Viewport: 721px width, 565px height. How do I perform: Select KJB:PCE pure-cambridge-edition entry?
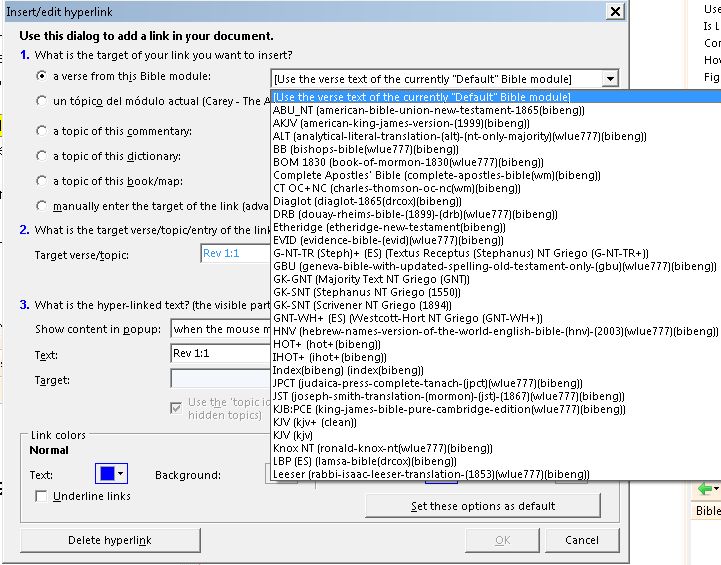[x=497, y=409]
